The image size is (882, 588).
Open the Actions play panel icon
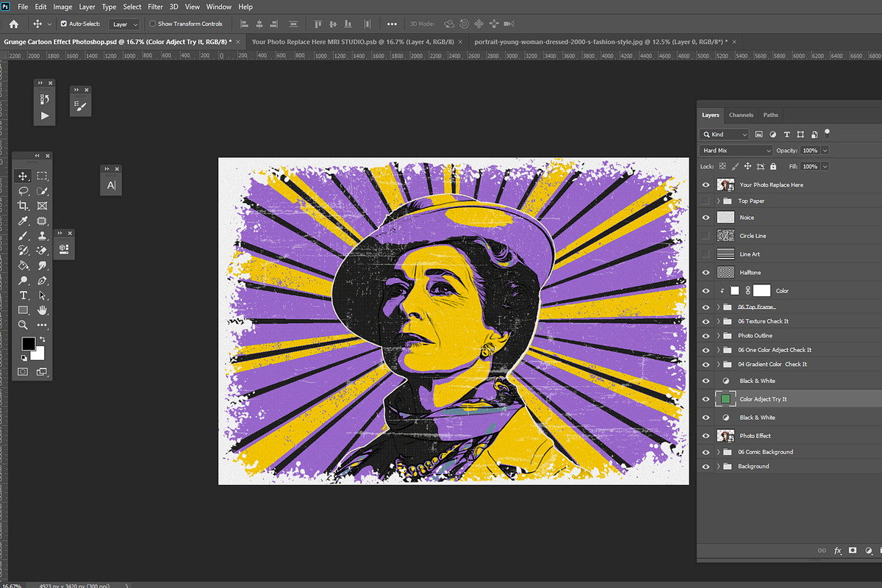45,115
